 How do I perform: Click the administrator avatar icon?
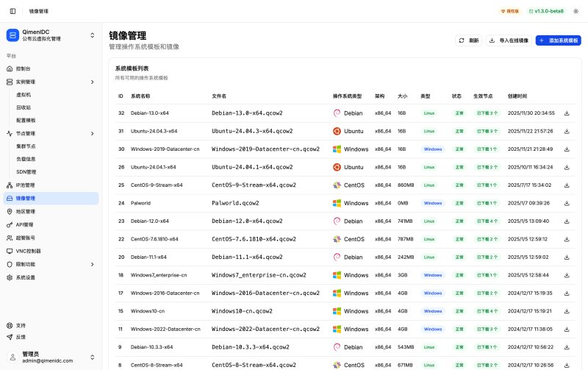coord(12,357)
